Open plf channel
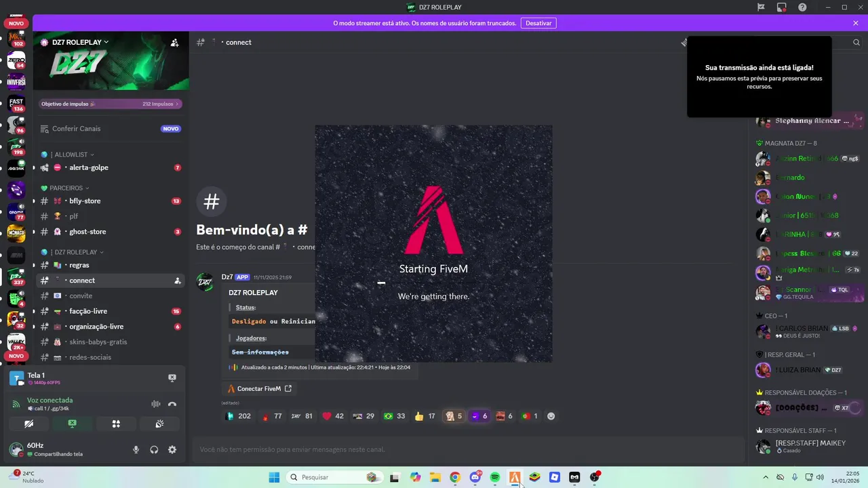This screenshot has width=868, height=488. [111, 216]
